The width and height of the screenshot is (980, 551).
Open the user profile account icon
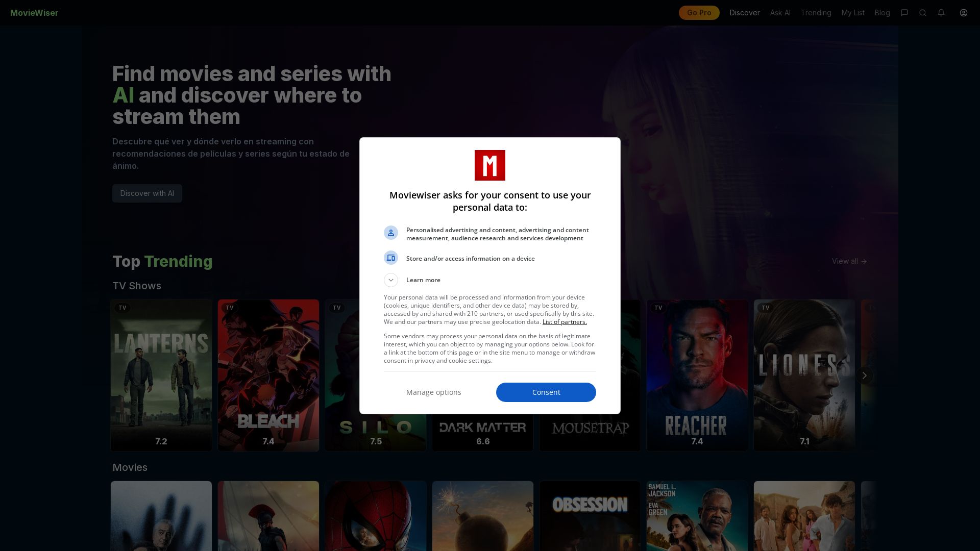coord(964,13)
